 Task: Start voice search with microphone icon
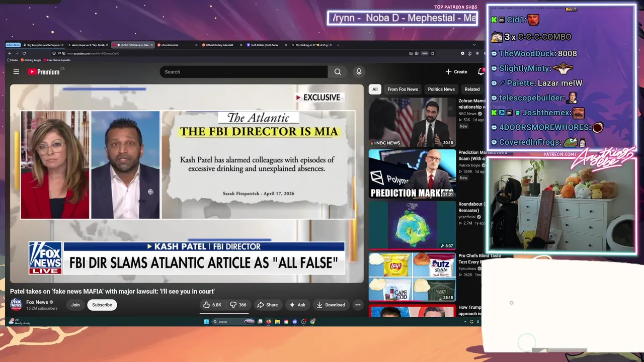click(x=359, y=72)
